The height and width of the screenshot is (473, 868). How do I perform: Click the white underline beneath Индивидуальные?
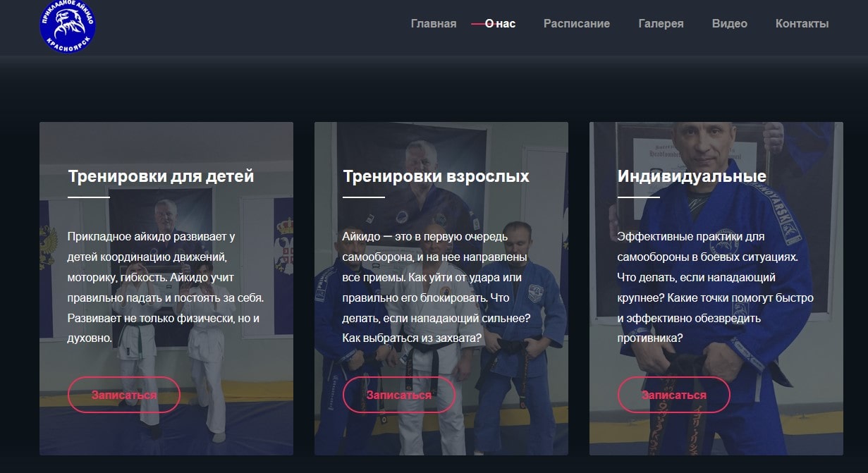click(639, 197)
